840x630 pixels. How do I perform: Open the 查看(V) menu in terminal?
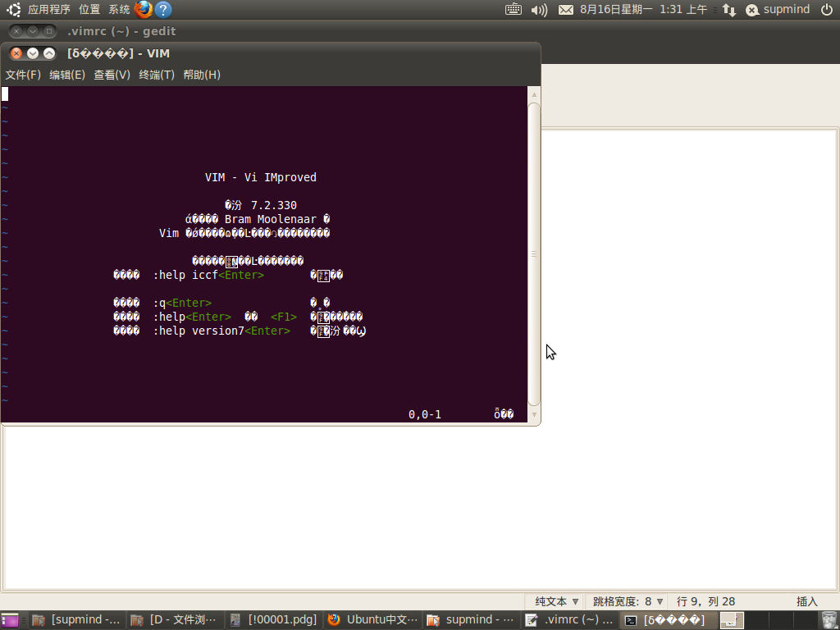pyautogui.click(x=112, y=75)
